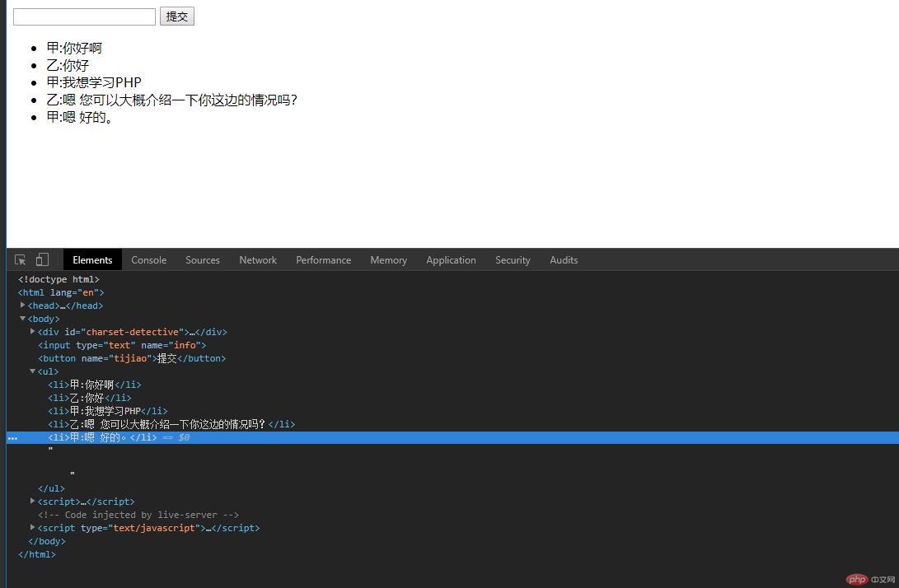Select the closing html tag
This screenshot has height=588, width=899.
click(37, 554)
